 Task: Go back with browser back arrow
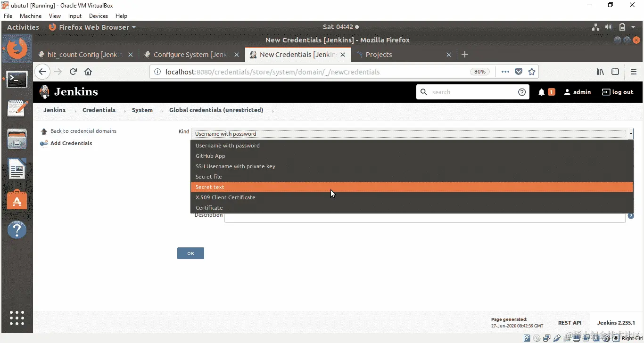coord(42,72)
